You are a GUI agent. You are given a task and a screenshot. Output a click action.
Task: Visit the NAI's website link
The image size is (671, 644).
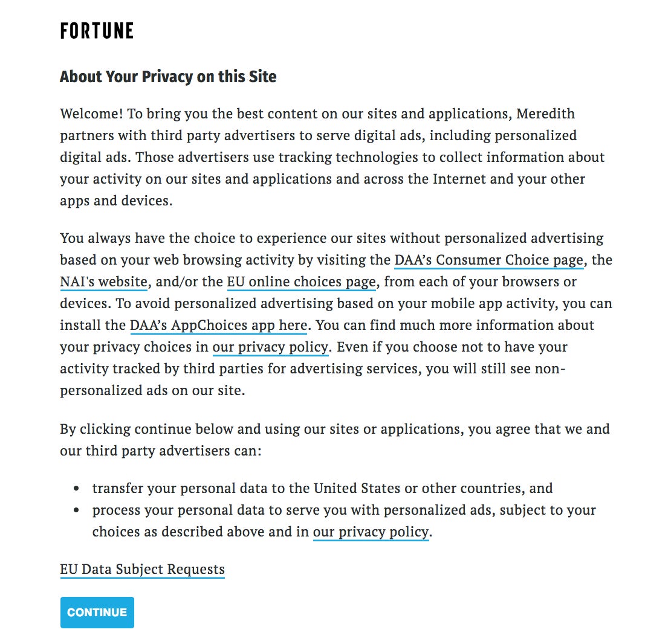(103, 282)
